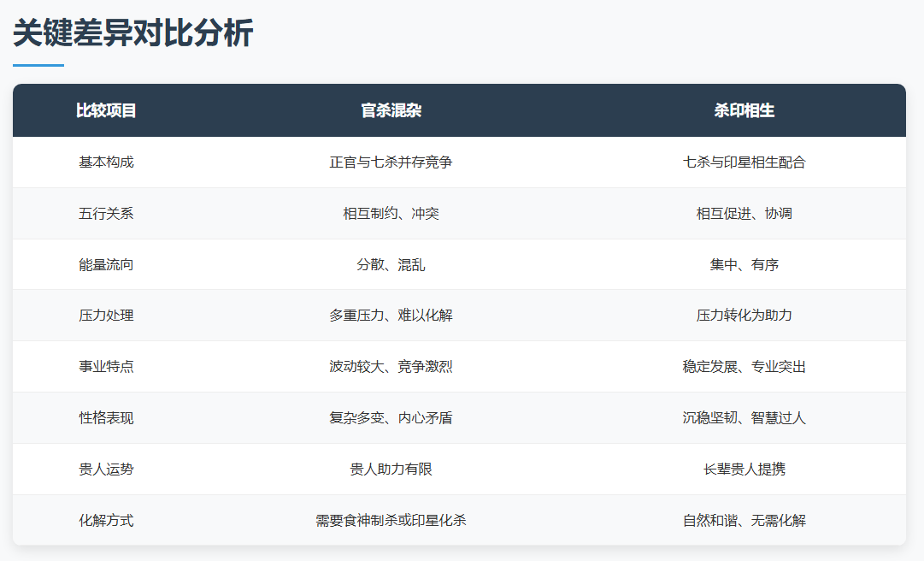
Task: Select the 自然和谐、无需化解 cell
Action: pyautogui.click(x=744, y=521)
